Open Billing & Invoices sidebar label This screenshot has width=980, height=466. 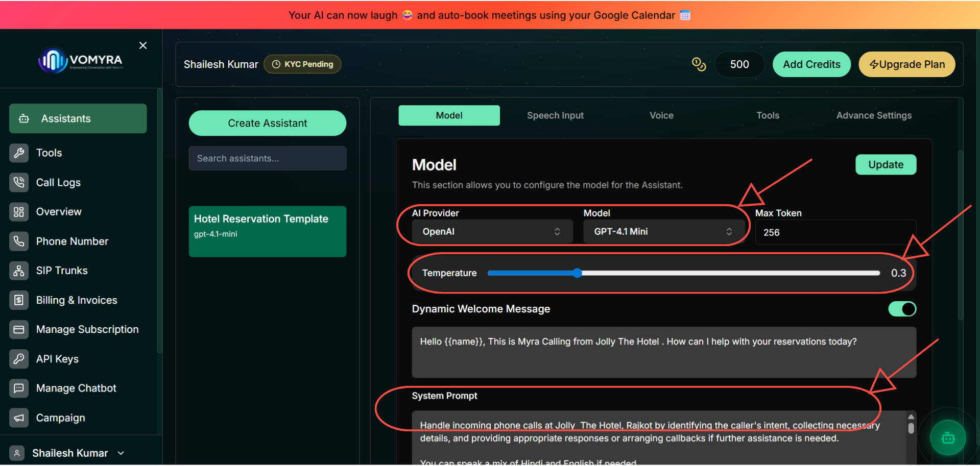point(77,300)
